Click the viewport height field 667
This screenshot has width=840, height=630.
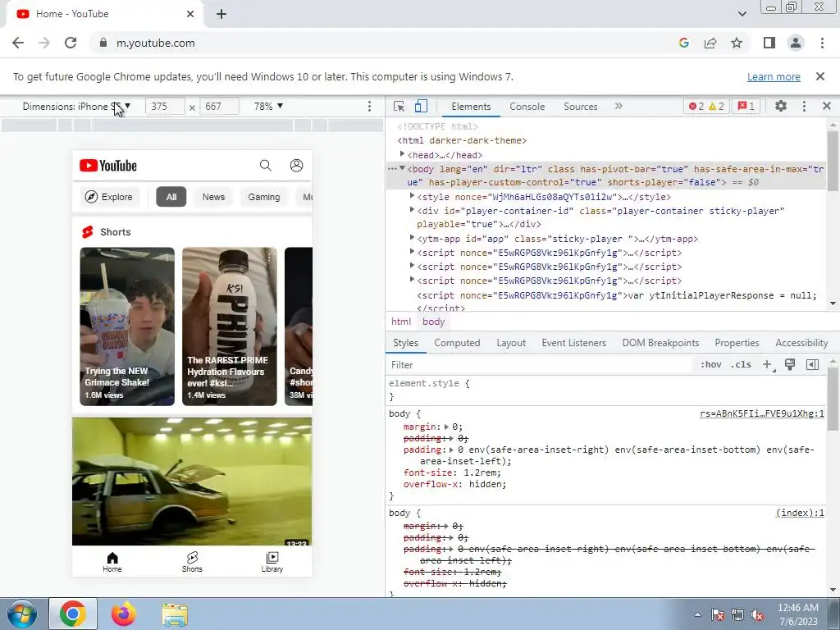click(220, 106)
